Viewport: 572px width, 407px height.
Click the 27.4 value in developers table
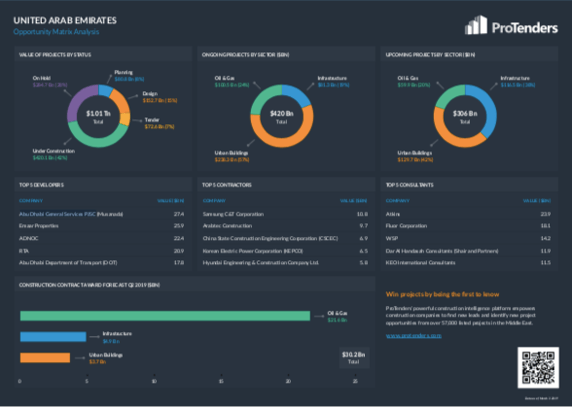(179, 214)
